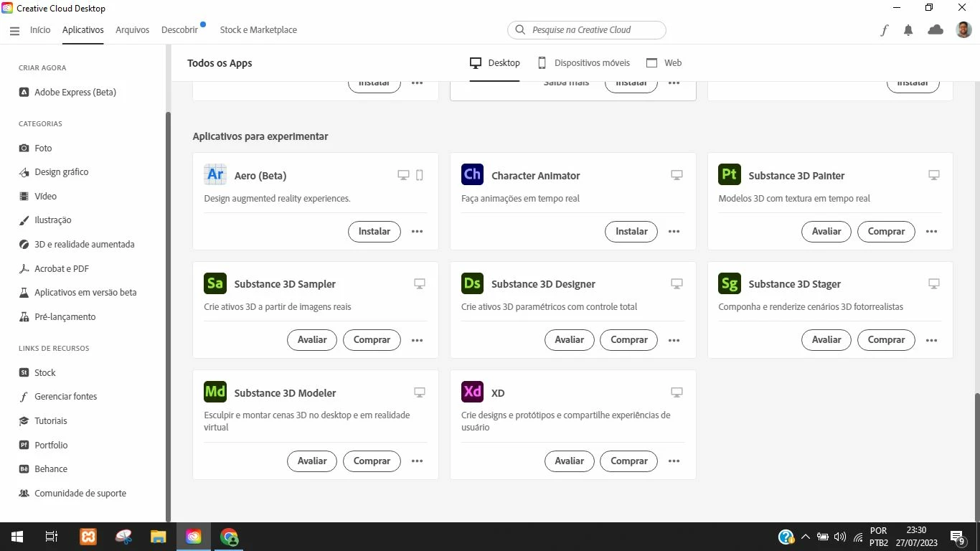This screenshot has width=980, height=551.
Task: Switch to Arquivos tab
Action: tap(132, 30)
